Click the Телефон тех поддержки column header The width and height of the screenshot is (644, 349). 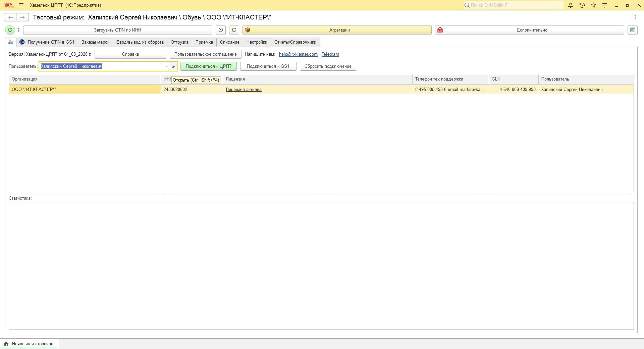tap(450, 79)
